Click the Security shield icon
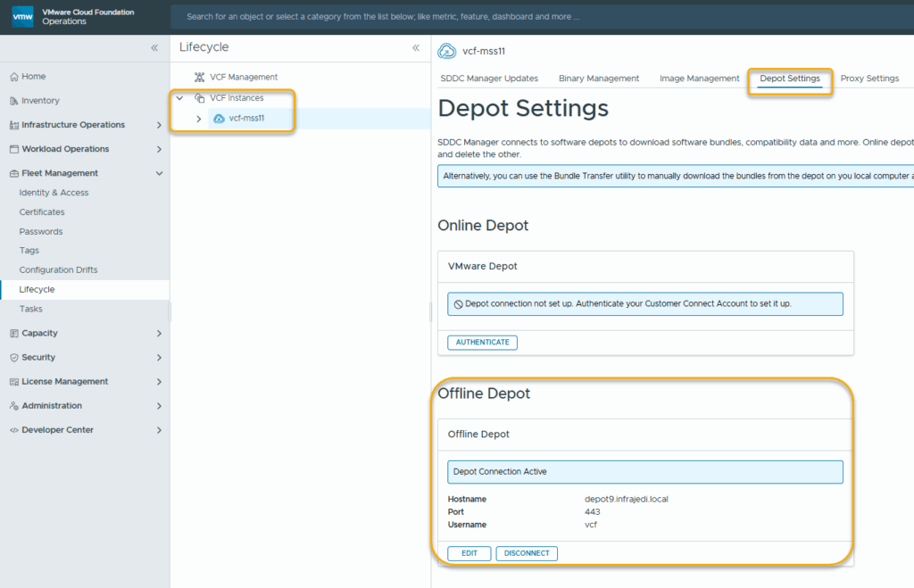 tap(13, 357)
